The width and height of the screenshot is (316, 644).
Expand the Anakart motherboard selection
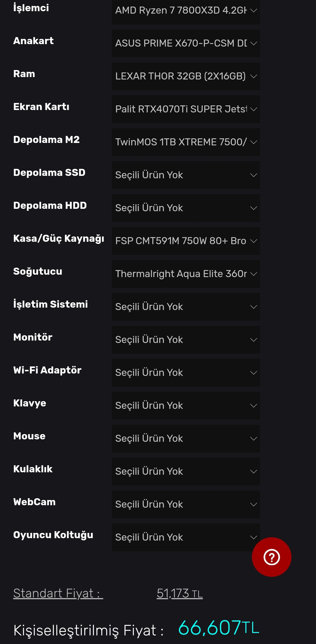186,43
